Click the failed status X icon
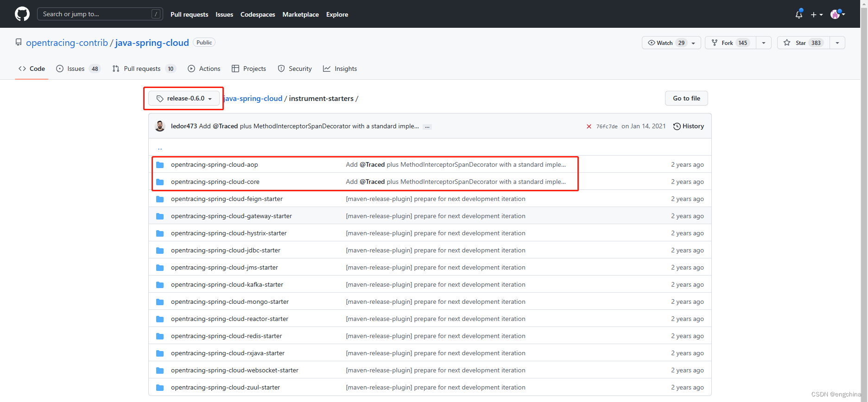This screenshot has height=402, width=868. (x=589, y=126)
